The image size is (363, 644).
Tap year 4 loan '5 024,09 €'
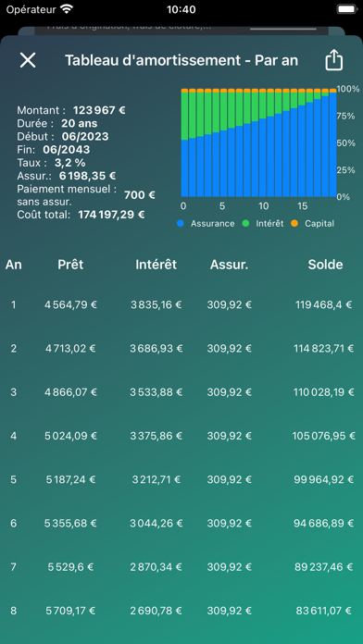point(70,436)
